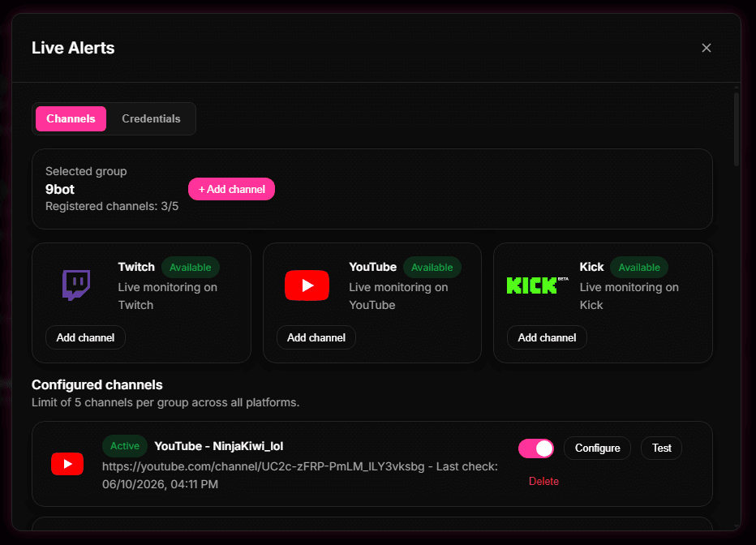Add a channel on the Twitch card

click(85, 337)
